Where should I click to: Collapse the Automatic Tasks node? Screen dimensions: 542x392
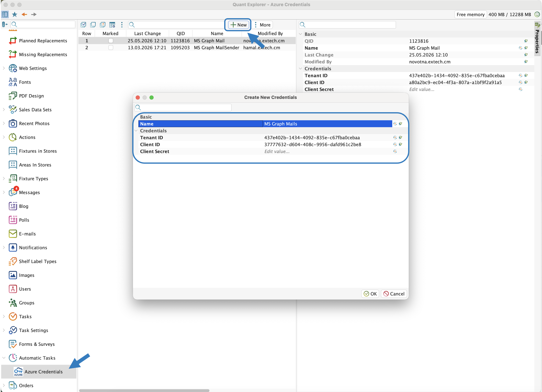pos(4,358)
